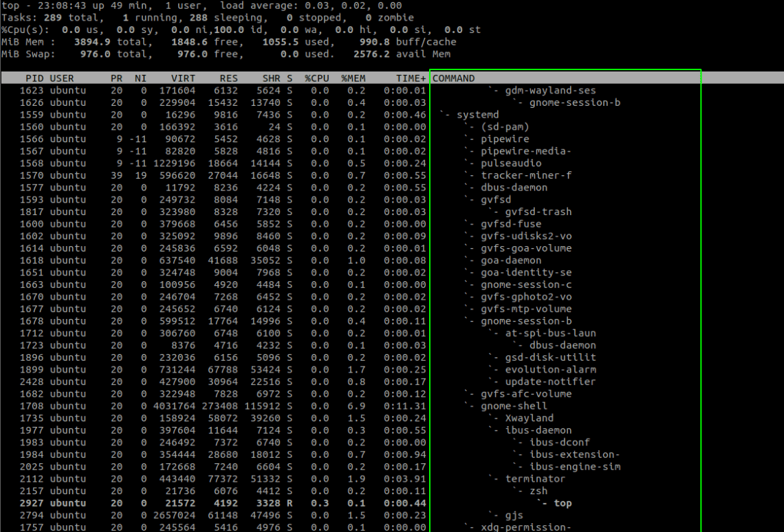784x532 pixels.
Task: Click the 990.8 buff/cache value
Action: (x=375, y=42)
